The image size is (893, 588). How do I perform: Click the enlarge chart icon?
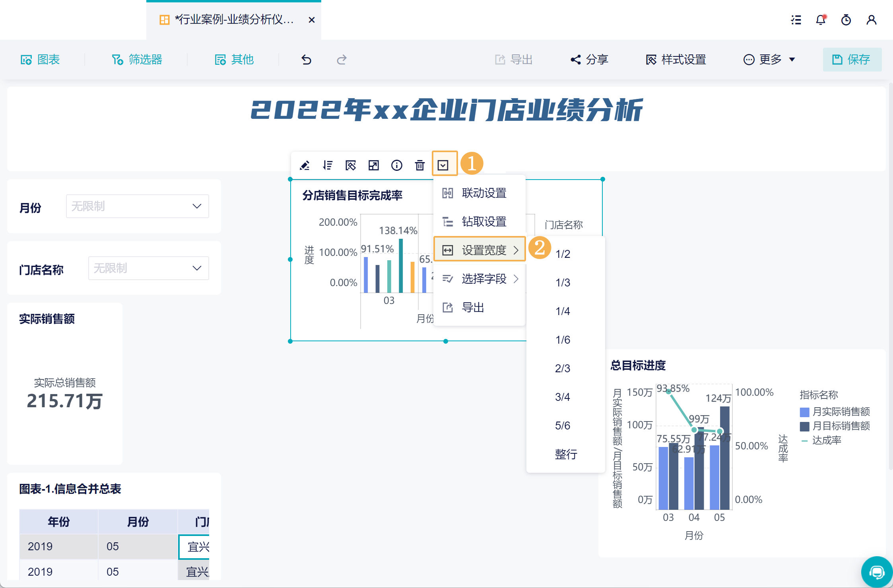[x=374, y=165]
